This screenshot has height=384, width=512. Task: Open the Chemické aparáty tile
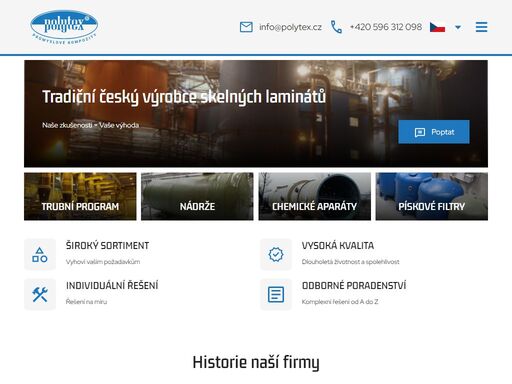(315, 196)
